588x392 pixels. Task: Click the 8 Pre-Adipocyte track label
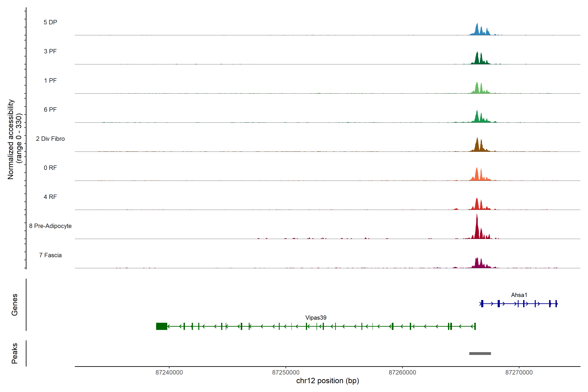point(50,226)
